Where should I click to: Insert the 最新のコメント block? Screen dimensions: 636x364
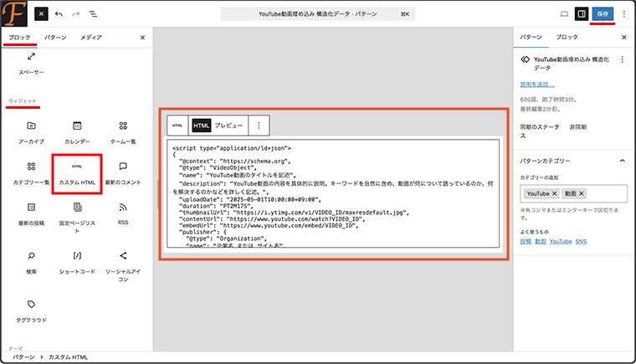pos(123,174)
